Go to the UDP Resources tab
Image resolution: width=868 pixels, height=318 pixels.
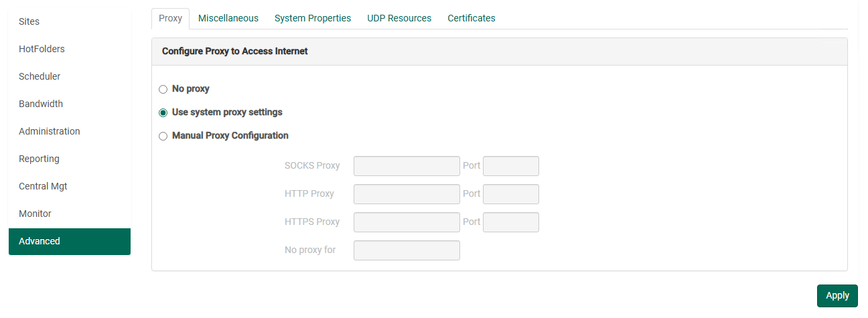point(399,18)
